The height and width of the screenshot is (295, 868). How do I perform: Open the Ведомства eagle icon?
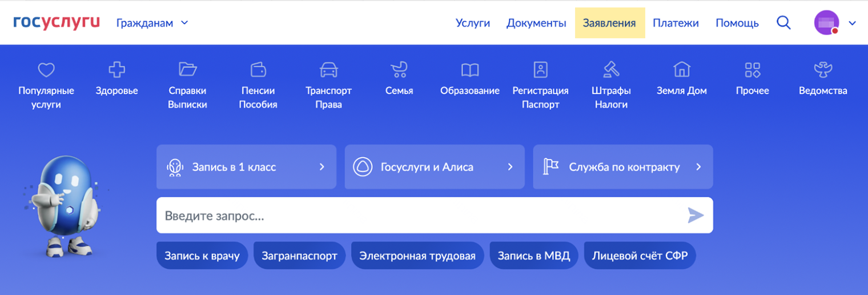point(823,70)
